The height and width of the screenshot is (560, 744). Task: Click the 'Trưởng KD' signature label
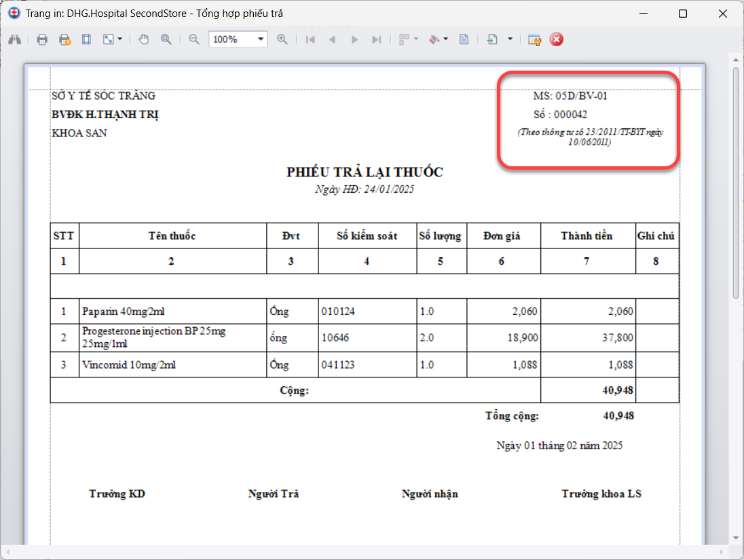(x=117, y=494)
